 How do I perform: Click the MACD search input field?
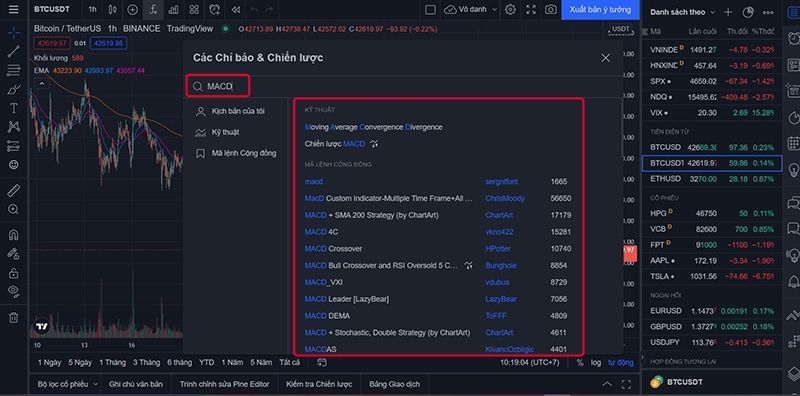click(x=218, y=86)
